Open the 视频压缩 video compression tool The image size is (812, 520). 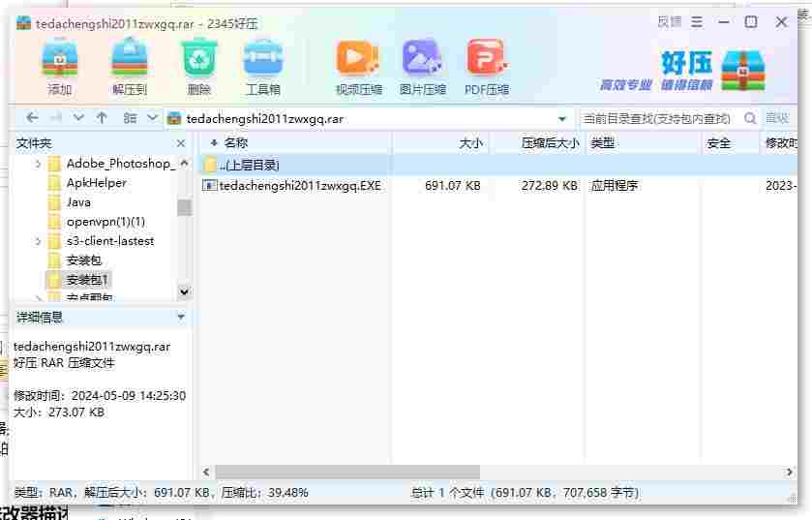358,68
